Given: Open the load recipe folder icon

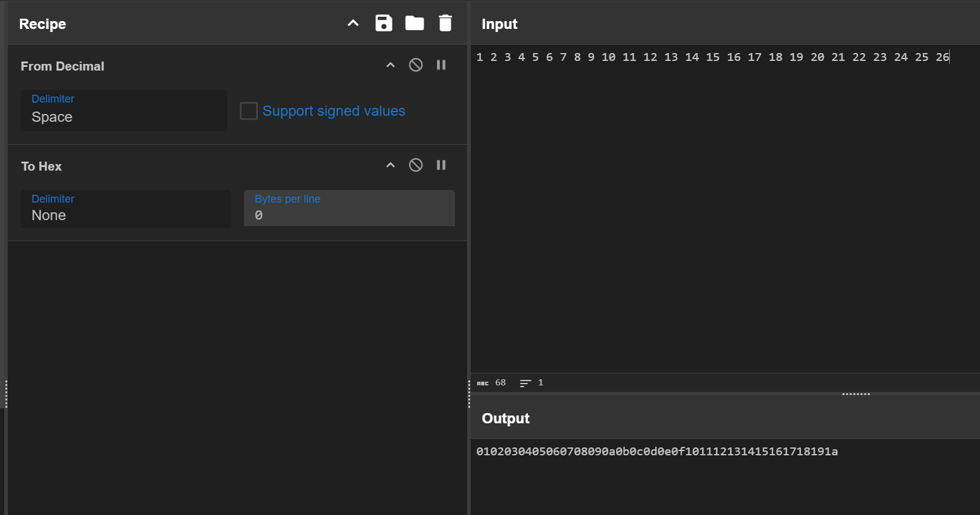Looking at the screenshot, I should coord(414,24).
